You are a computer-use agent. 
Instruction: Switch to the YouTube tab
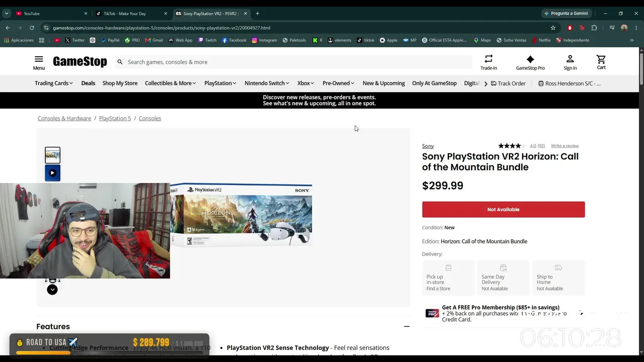point(50,14)
